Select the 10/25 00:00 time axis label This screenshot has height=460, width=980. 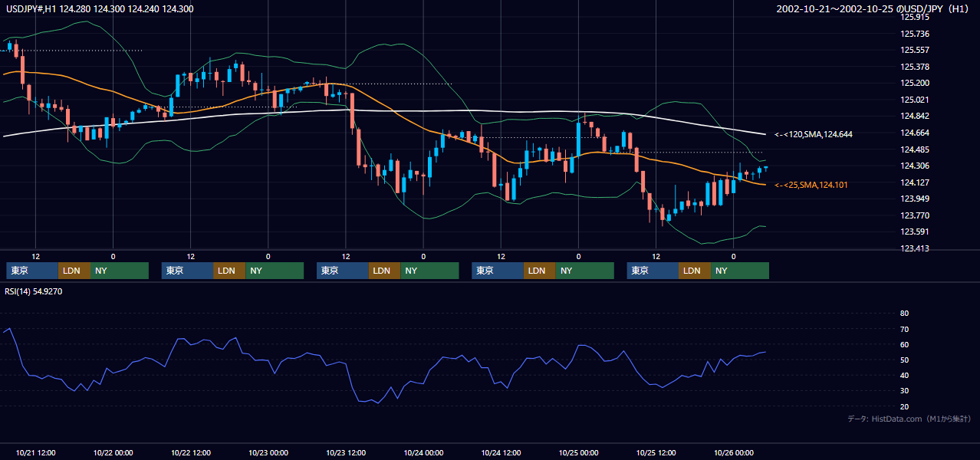click(x=578, y=452)
